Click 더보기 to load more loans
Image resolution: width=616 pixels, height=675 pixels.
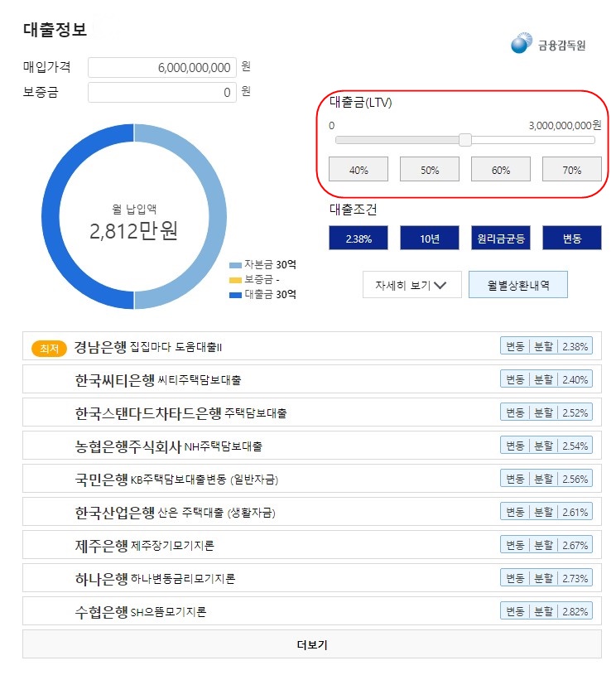coord(307,644)
